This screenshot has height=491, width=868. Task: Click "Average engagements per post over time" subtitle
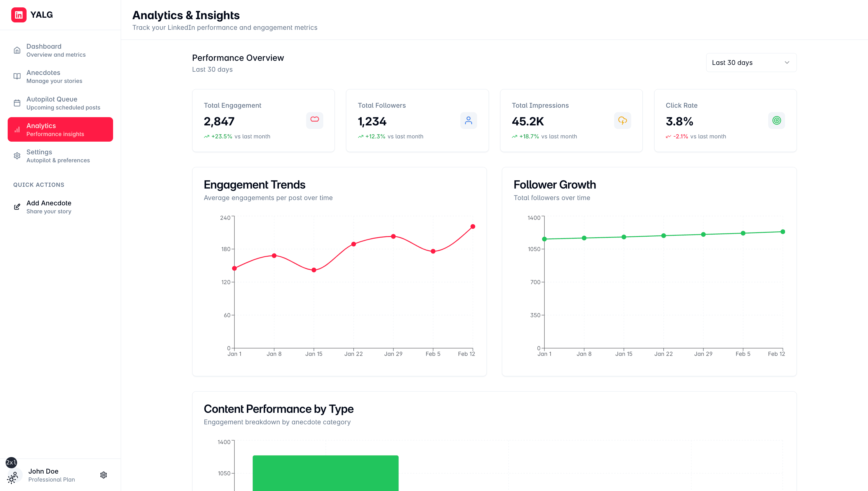tap(268, 198)
